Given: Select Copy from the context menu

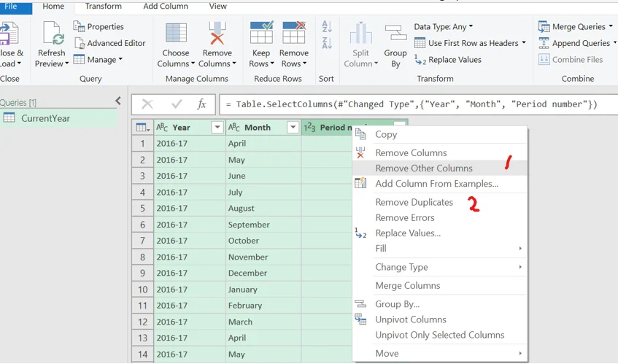Looking at the screenshot, I should (x=440, y=134).
